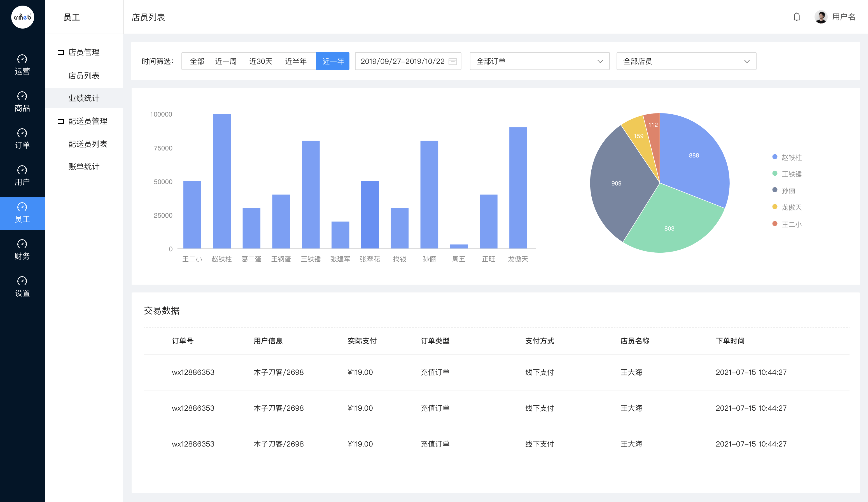Toggle 龙傲天 legend entry in chart
Screen dimensions: 868x502
(787, 207)
